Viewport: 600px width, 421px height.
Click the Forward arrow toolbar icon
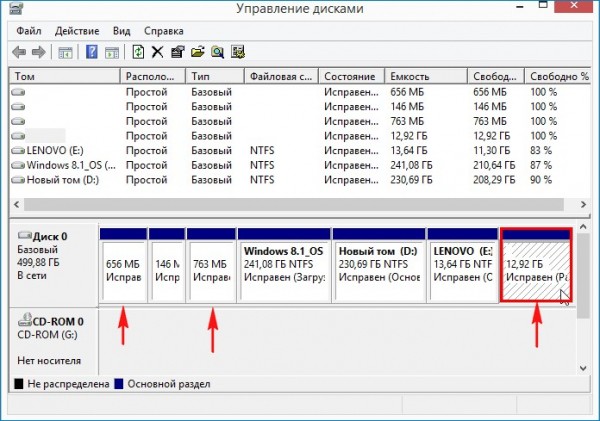pyautogui.click(x=38, y=52)
